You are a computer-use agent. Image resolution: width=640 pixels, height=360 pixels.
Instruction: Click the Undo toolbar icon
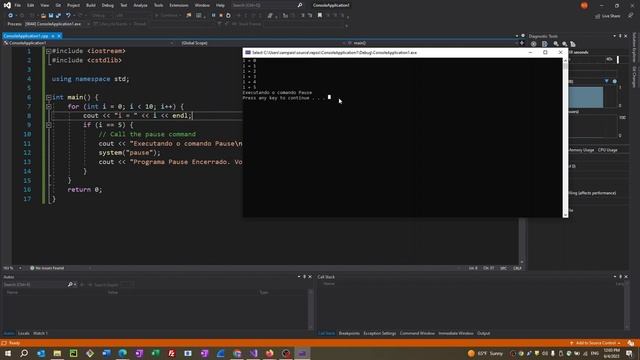pyautogui.click(x=68, y=16)
